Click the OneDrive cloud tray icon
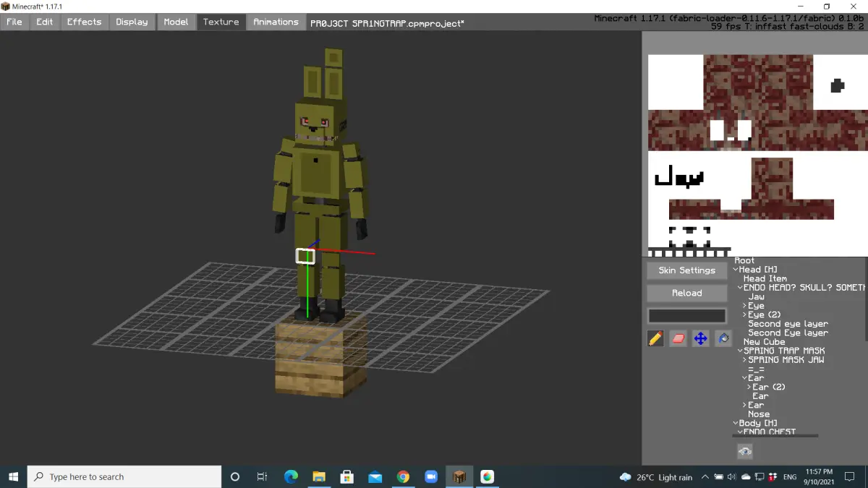868x488 pixels. (x=745, y=477)
